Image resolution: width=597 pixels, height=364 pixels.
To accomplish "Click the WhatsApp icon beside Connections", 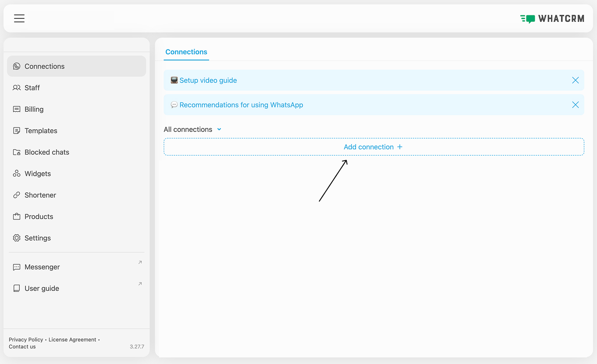I will [17, 66].
